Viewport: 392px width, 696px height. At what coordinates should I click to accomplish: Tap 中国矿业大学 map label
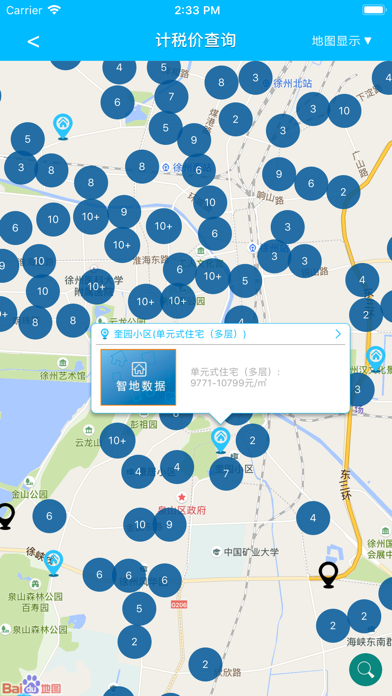(251, 552)
